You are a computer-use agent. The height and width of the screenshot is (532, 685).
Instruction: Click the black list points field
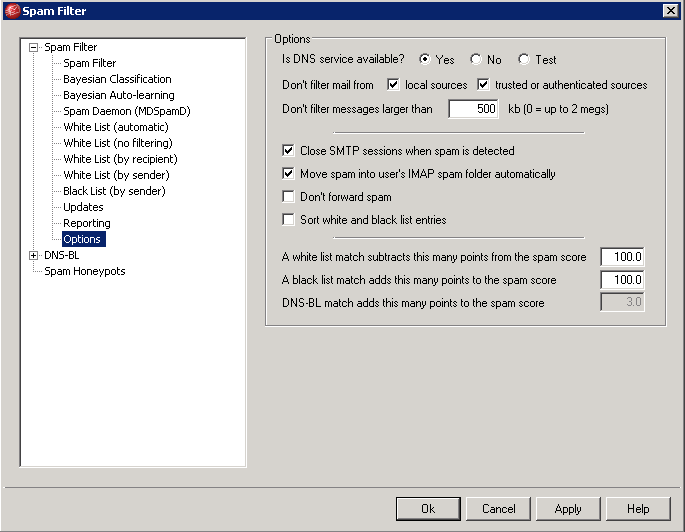click(622, 280)
